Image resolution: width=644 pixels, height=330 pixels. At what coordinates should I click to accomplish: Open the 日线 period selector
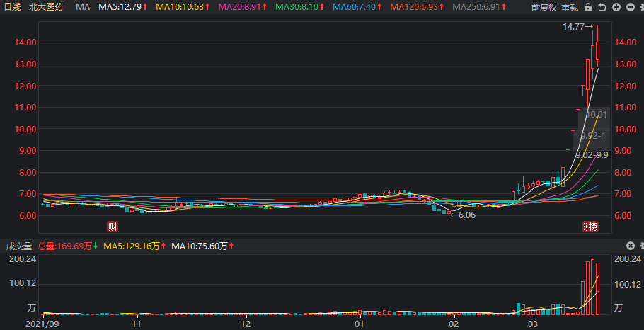pos(13,7)
